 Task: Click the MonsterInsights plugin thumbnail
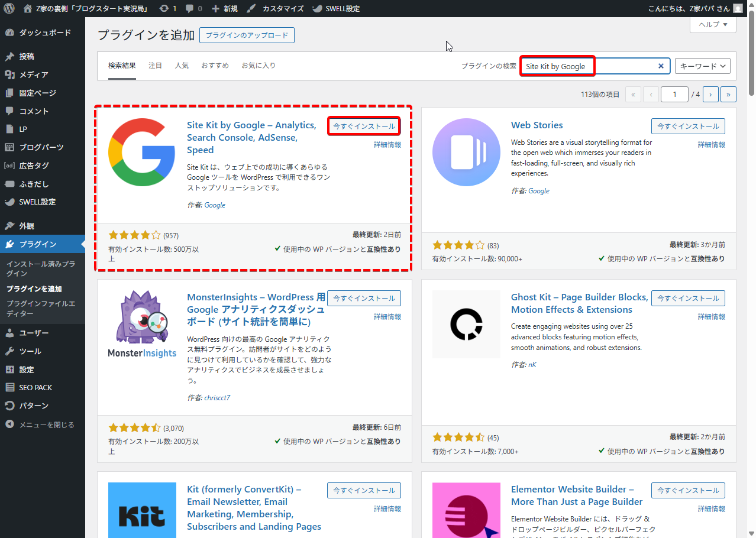click(143, 324)
